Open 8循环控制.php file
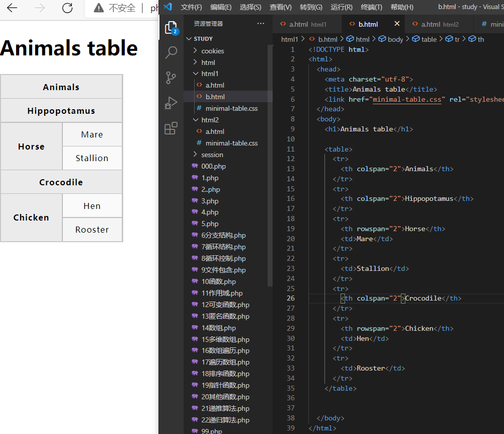 click(x=223, y=259)
